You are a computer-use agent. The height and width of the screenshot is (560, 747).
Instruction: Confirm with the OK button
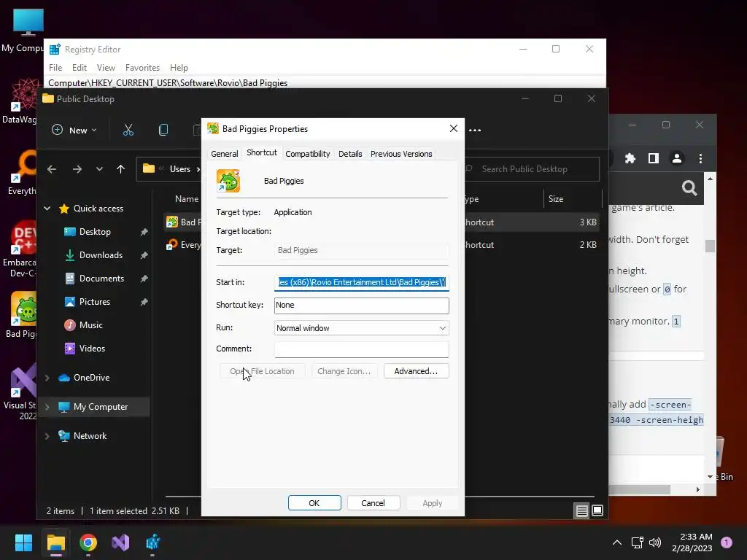click(314, 503)
